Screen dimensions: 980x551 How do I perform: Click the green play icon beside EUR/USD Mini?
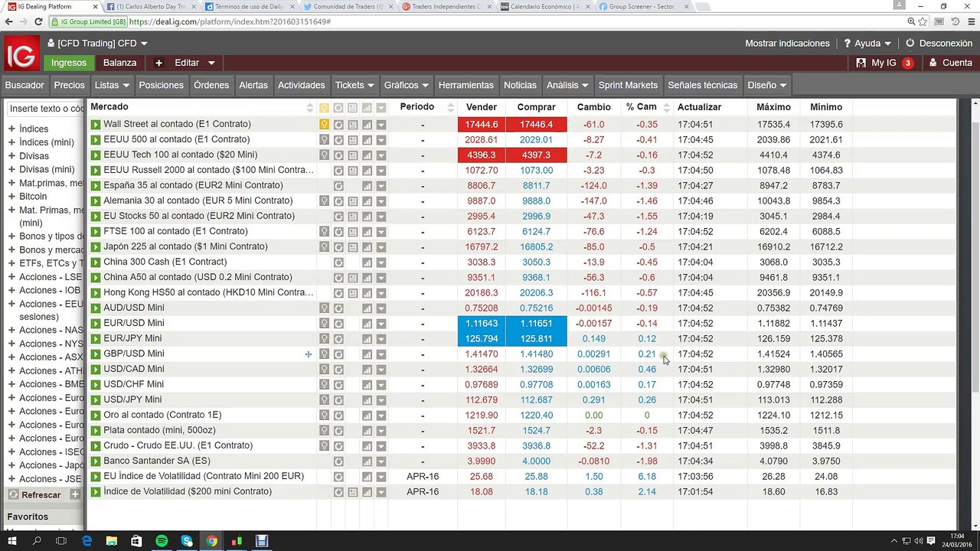click(x=96, y=323)
